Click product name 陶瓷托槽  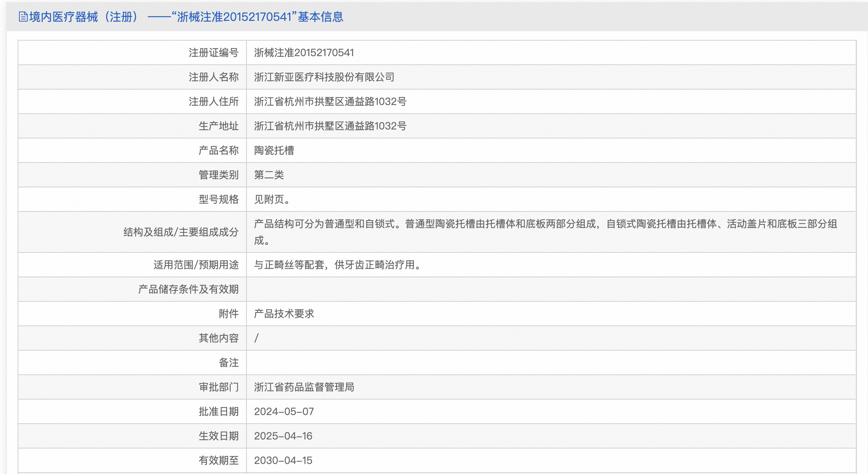[x=274, y=151]
